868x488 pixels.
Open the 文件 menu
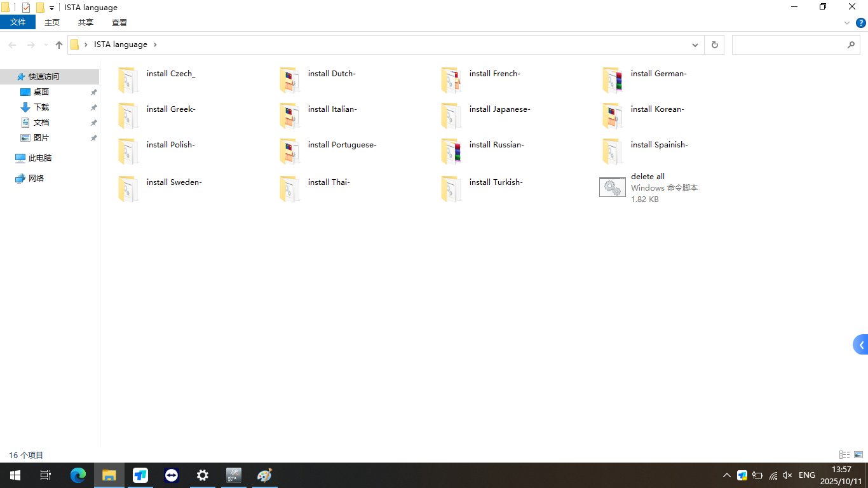point(18,22)
